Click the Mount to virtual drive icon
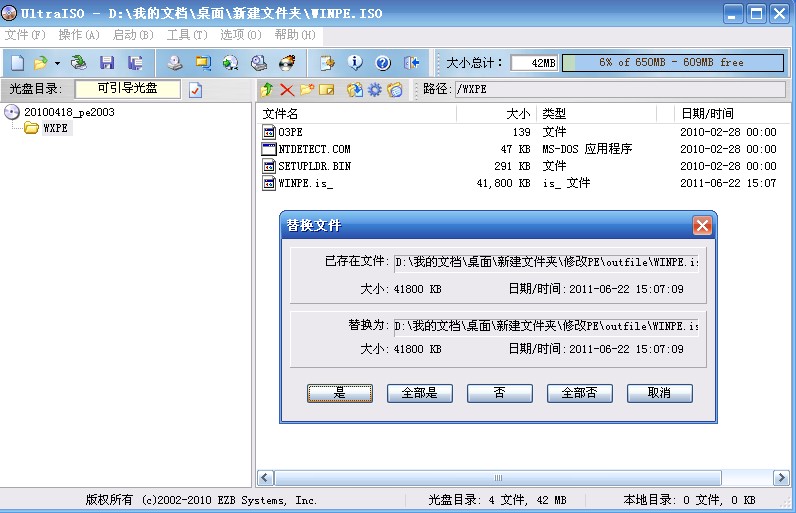This screenshot has width=796, height=513. 259,63
